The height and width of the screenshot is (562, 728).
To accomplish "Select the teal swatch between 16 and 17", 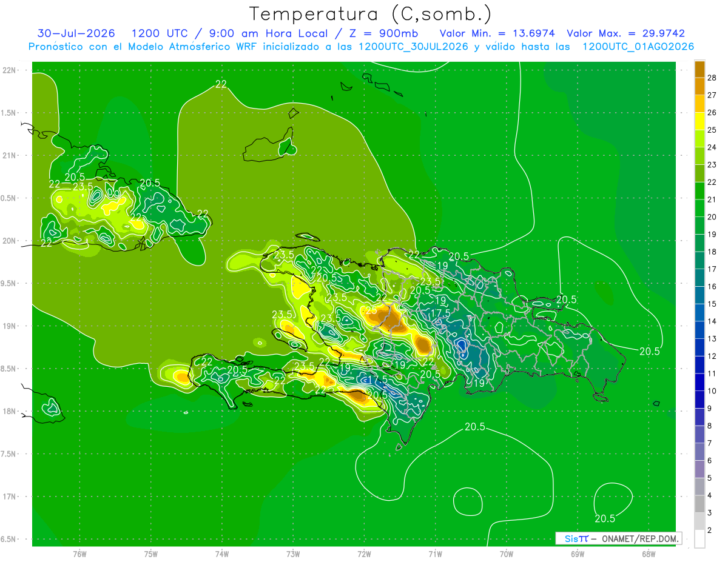I will pos(699,278).
